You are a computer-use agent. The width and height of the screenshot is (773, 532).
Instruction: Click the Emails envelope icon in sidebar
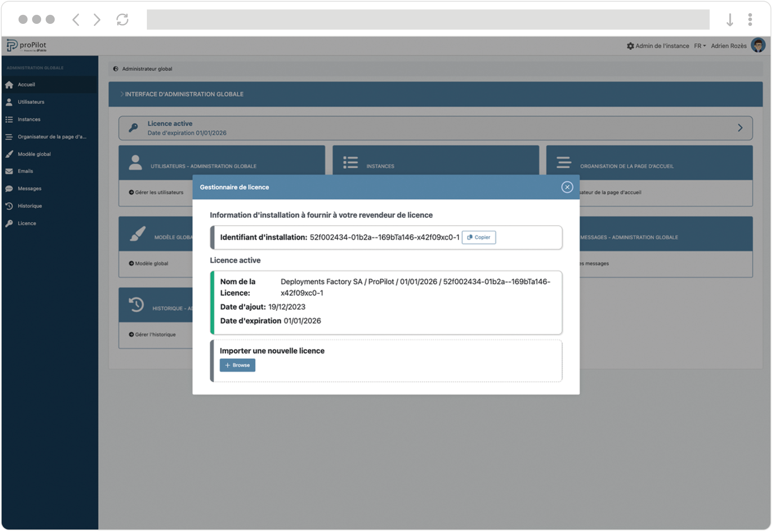coord(9,171)
